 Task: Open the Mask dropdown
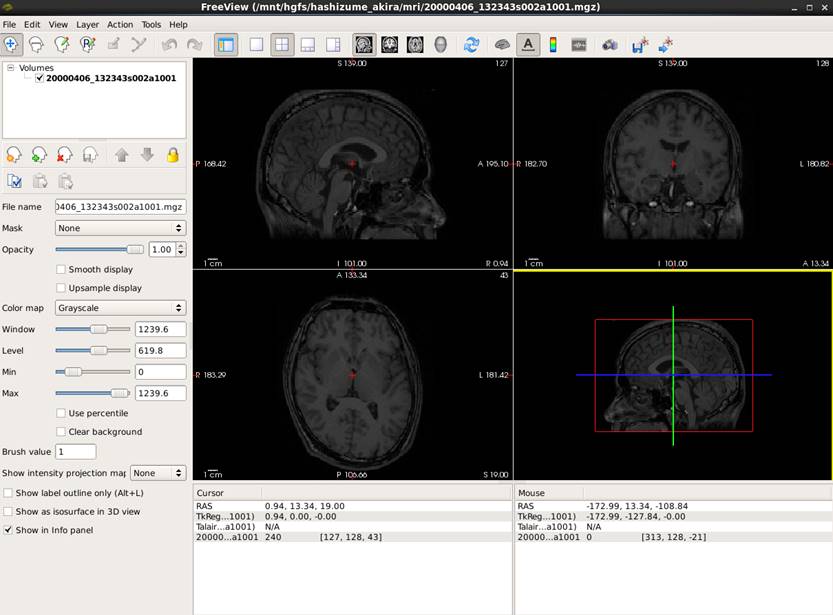click(x=121, y=228)
